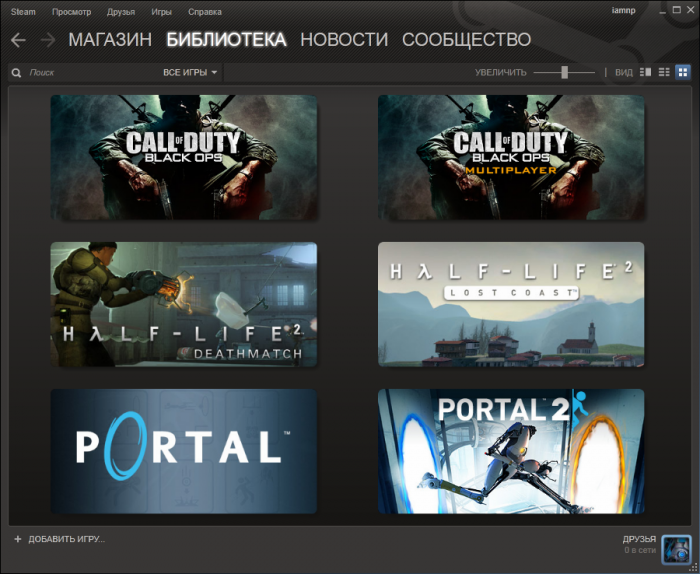
Task: Select Half-Life 2 Deathmatch tile
Action: point(184,304)
